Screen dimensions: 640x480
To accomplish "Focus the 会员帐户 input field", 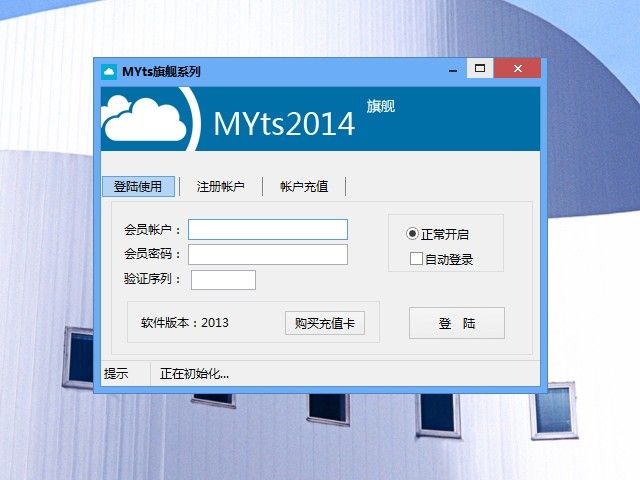I will point(268,229).
